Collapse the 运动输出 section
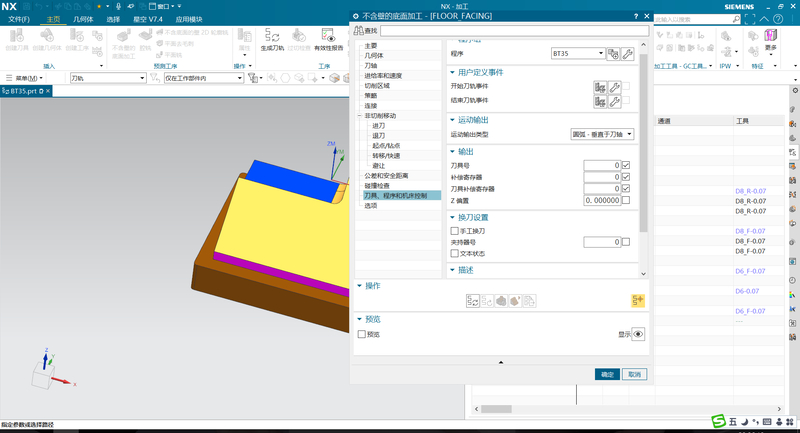Screen dimensions: 800x433 coord(452,120)
